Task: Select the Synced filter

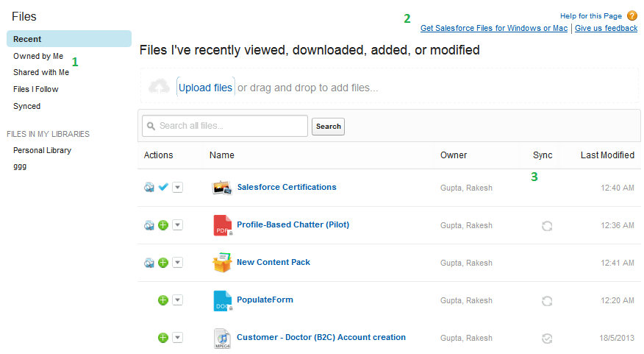Action: 26,106
